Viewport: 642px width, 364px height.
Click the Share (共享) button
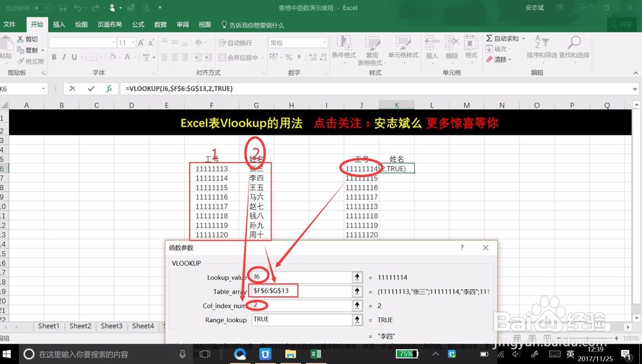621,24
